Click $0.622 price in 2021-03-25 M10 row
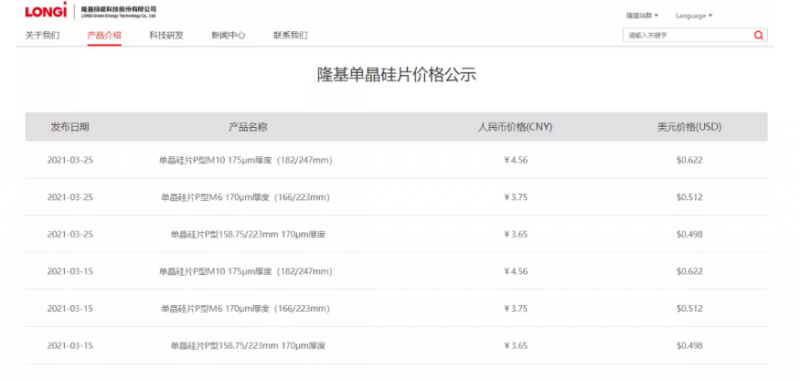This screenshot has height=381, width=800. 689,160
